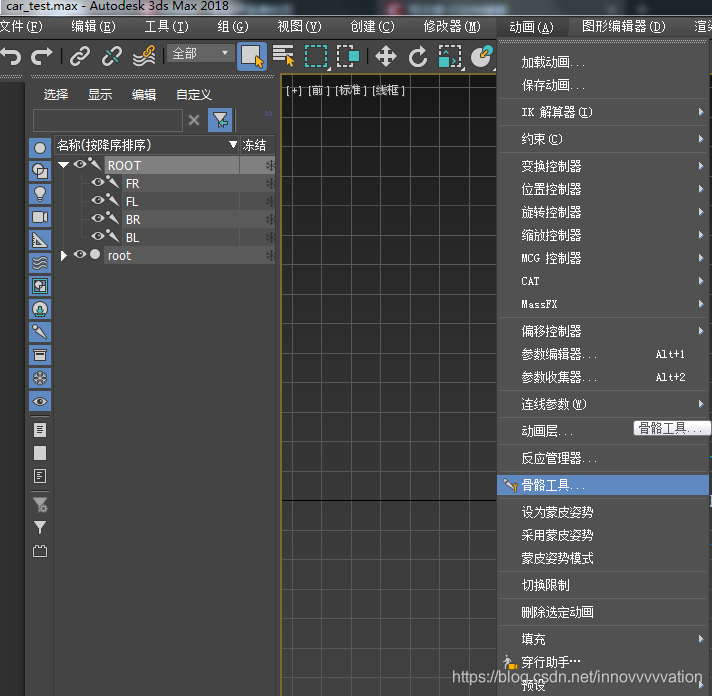Click the funnel with gear icon in sidebar

coord(40,504)
